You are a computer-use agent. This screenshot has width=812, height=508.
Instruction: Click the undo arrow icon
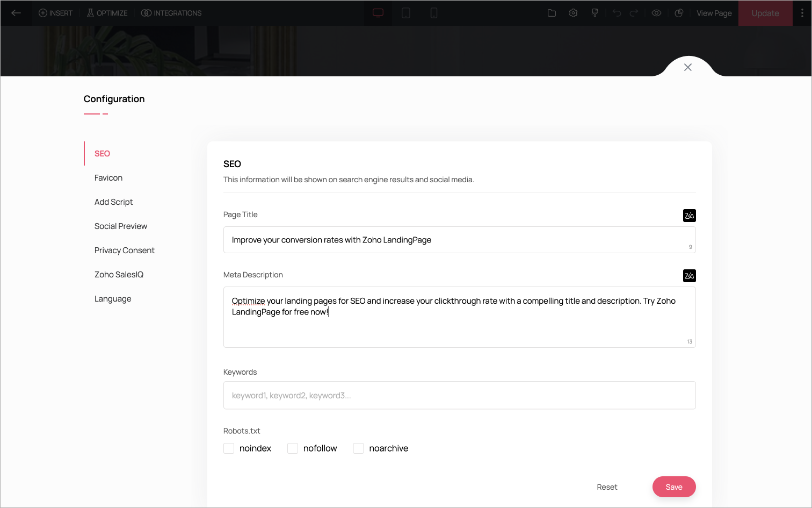coord(617,13)
